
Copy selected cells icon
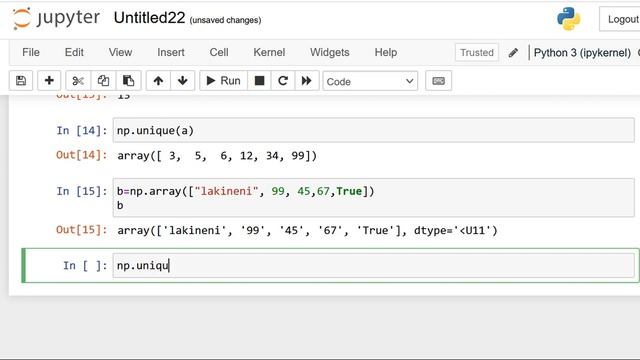click(x=103, y=81)
